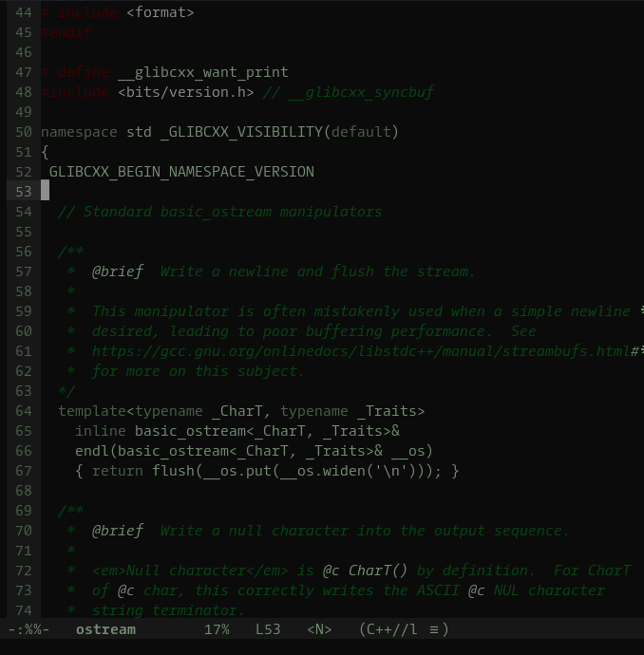The height and width of the screenshot is (655, 644).
Task: Click the comment close */ on line 63
Action: pyautogui.click(x=66, y=391)
